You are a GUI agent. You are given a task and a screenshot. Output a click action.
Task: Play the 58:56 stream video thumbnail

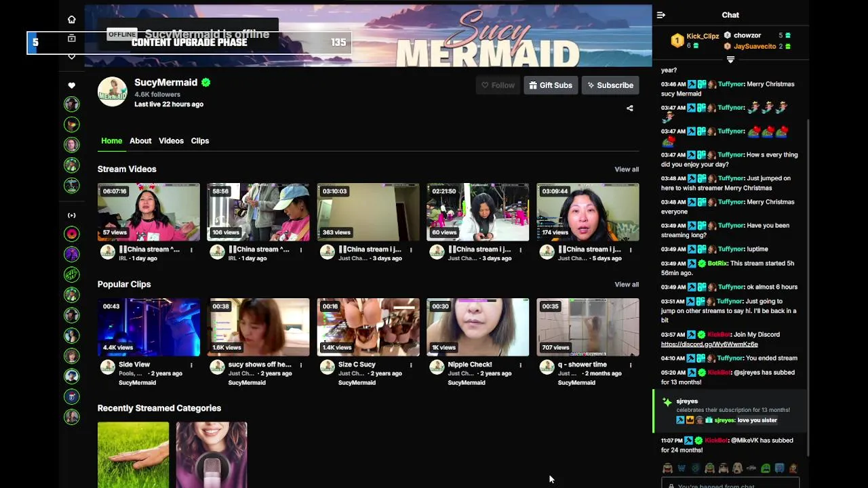258,212
